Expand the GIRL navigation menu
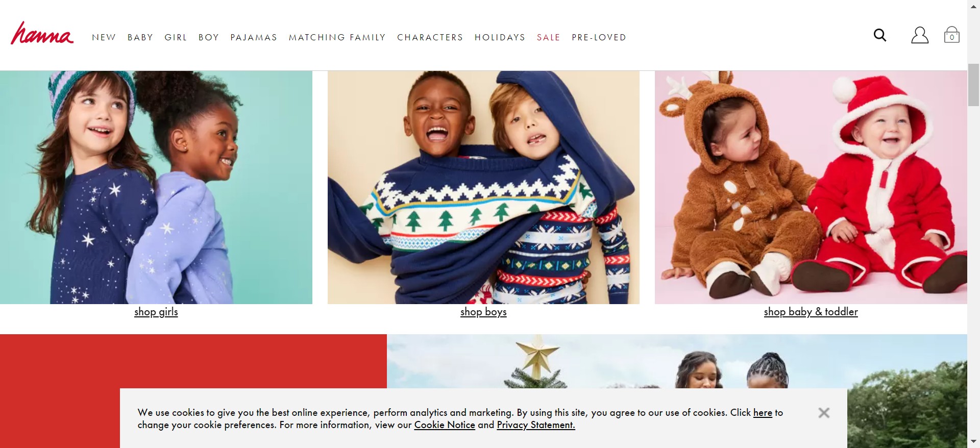980x448 pixels. pyautogui.click(x=176, y=37)
